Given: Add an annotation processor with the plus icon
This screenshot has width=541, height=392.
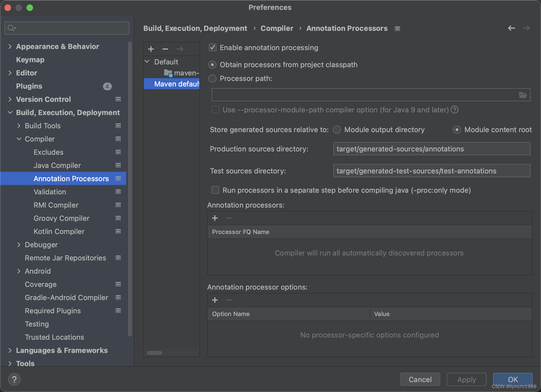Looking at the screenshot, I should click(x=215, y=218).
